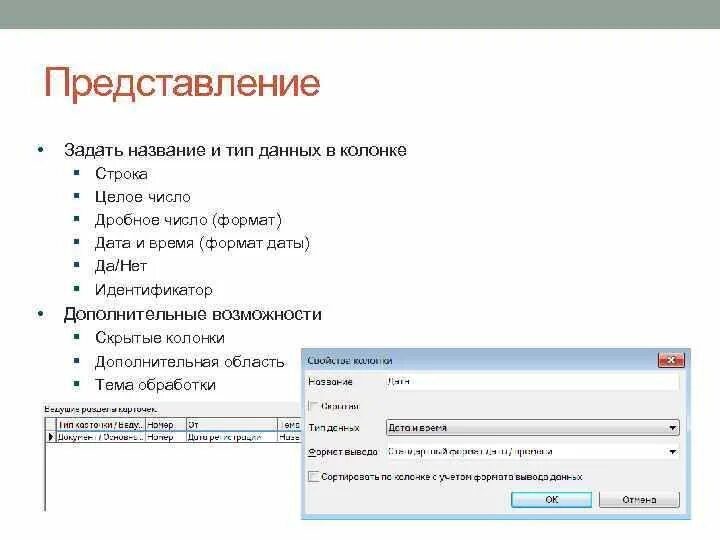Screen dimensions: 720x540
Task: Close the Свойства колонки dialog
Action: click(x=671, y=360)
